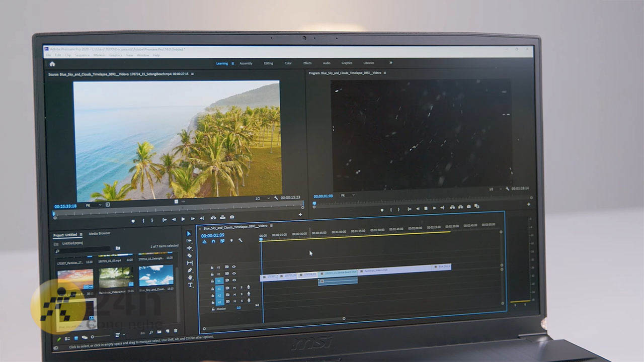This screenshot has height=362, width=644.
Task: Toggle lock on track V1
Action: click(212, 281)
